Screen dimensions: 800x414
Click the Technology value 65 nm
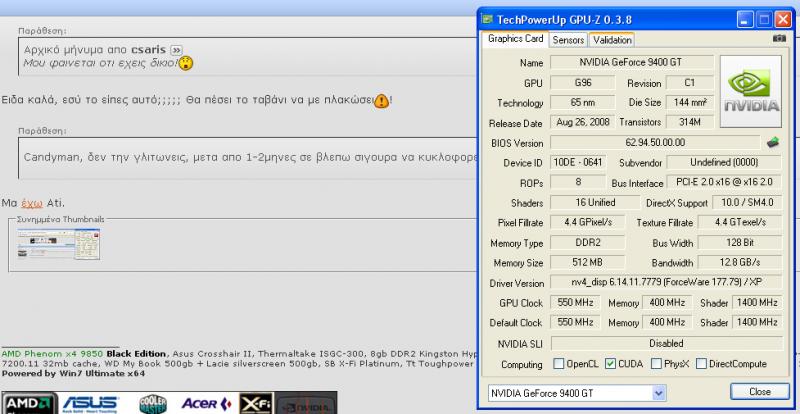583,102
